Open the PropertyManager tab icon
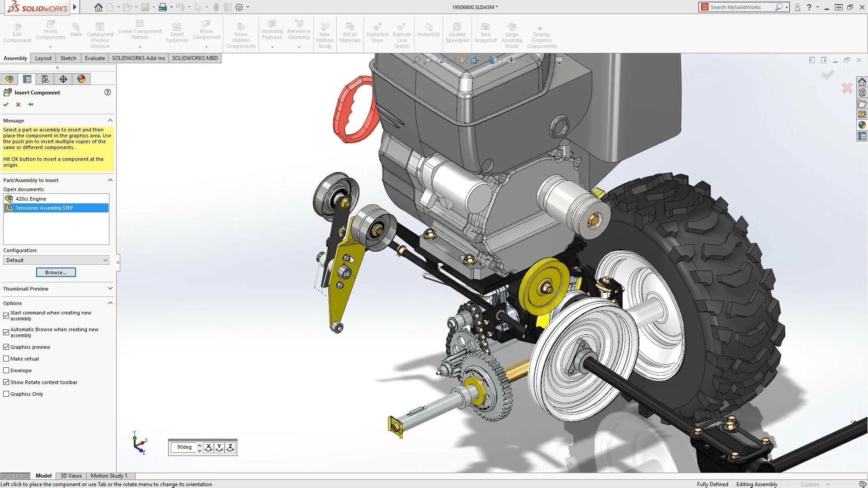Screen dimensions: 868x488 click(27, 79)
